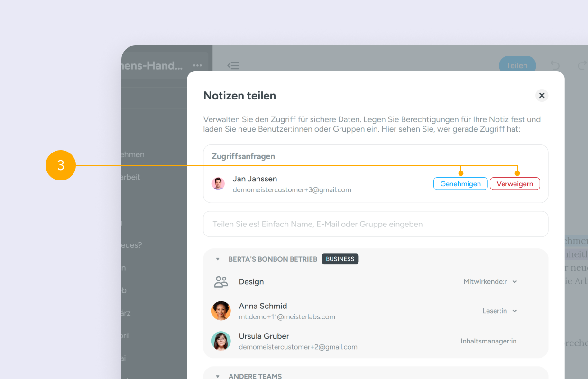588x379 pixels.
Task: Click the name Jan Janssen
Action: (255, 179)
